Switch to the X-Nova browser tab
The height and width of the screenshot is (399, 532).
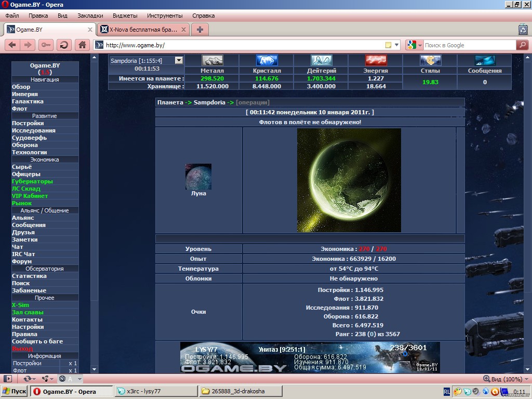point(143,30)
